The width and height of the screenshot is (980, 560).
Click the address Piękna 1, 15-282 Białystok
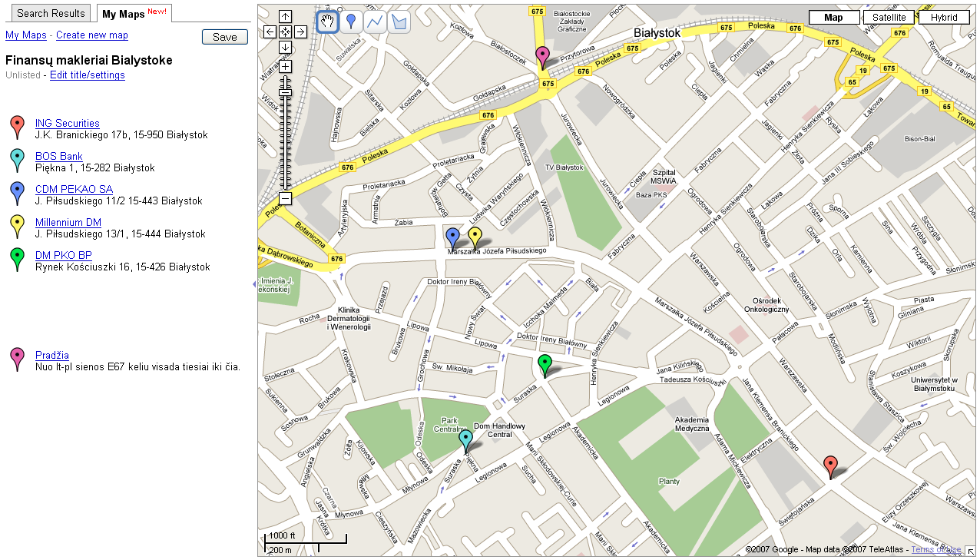coord(95,168)
